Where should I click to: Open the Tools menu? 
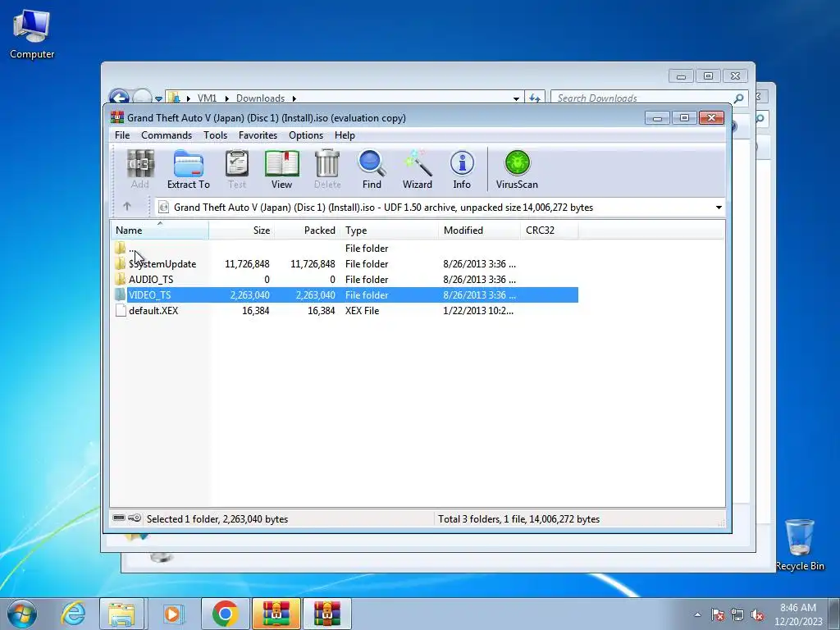pos(216,135)
